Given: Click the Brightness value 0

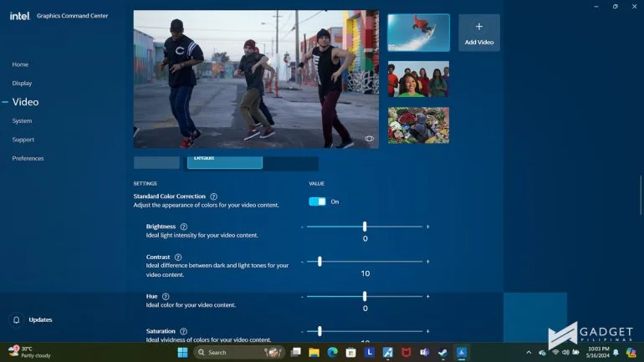Looking at the screenshot, I should [365, 239].
